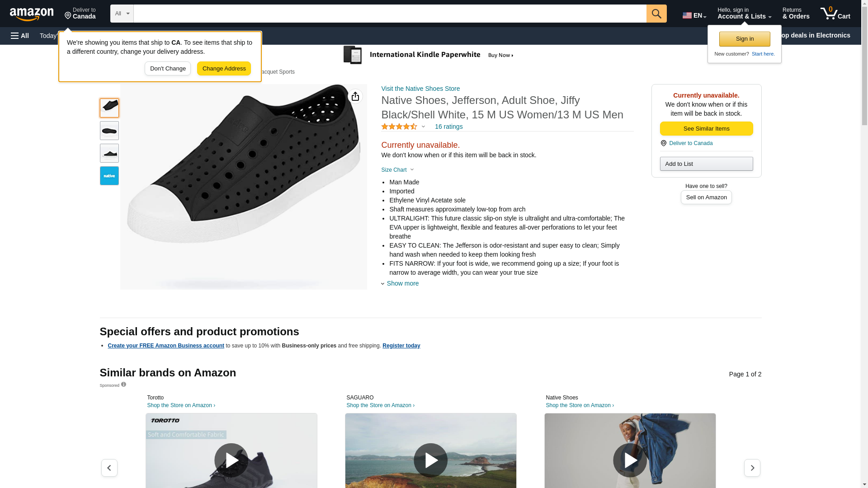Click the search magnifier button
Image resolution: width=868 pixels, height=488 pixels.
[x=656, y=14]
